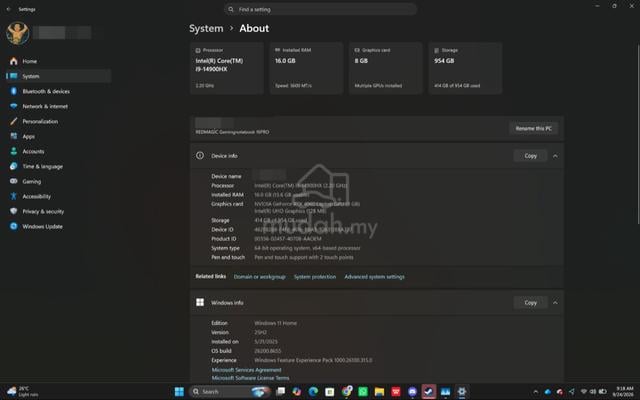Screen dimensions: 640x400
Task: Click the Product ID value text
Action: point(288,239)
